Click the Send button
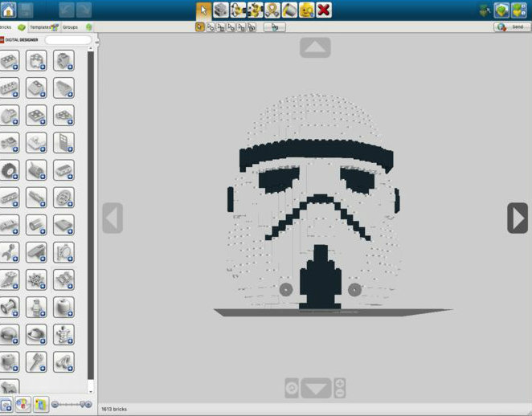This screenshot has width=532, height=416. (513, 27)
